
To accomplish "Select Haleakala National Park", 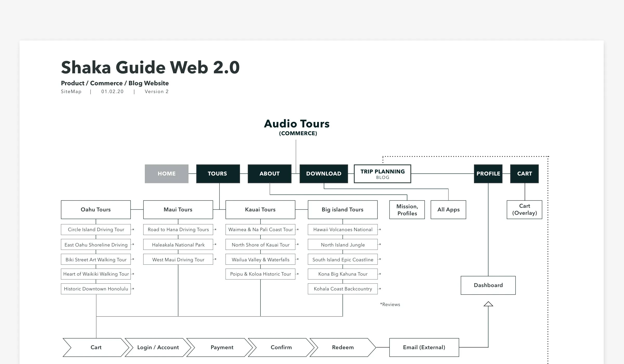I will (178, 245).
